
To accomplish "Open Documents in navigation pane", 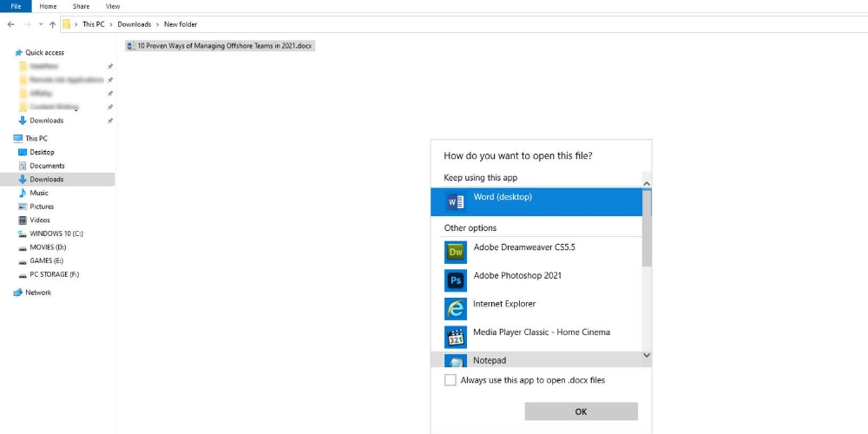I will tap(47, 166).
